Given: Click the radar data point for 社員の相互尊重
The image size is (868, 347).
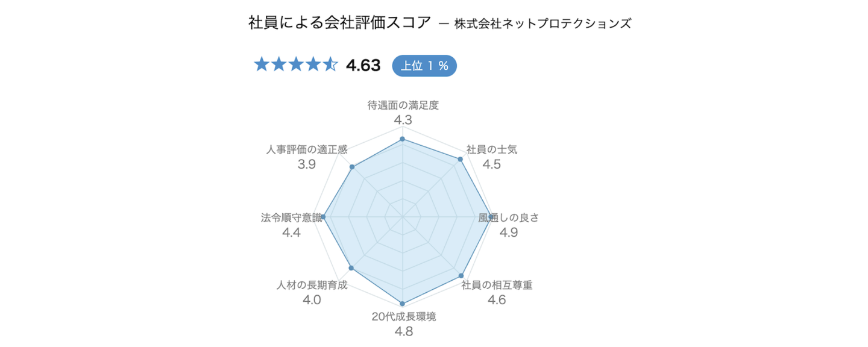Looking at the screenshot, I should pyautogui.click(x=461, y=275).
